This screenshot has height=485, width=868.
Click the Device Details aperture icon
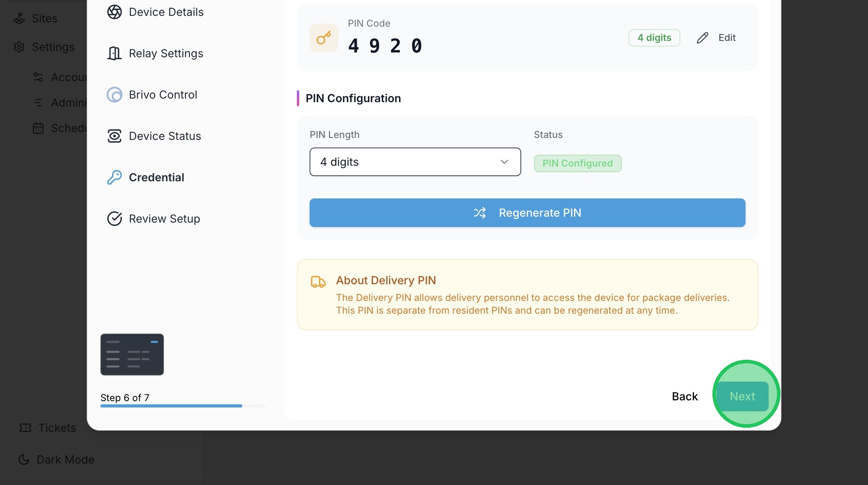(115, 12)
